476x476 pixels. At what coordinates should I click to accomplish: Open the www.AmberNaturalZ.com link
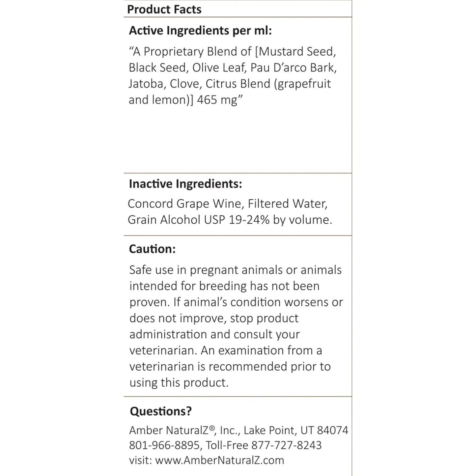click(220, 461)
